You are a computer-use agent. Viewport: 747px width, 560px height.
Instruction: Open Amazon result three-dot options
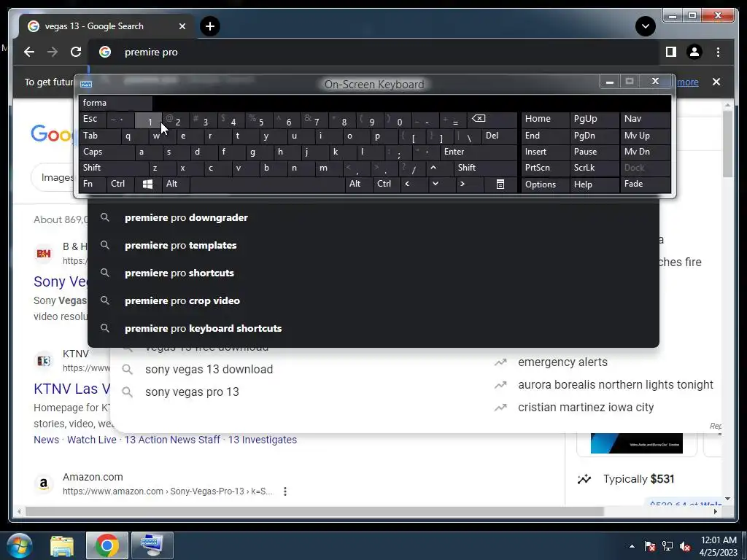pos(285,491)
